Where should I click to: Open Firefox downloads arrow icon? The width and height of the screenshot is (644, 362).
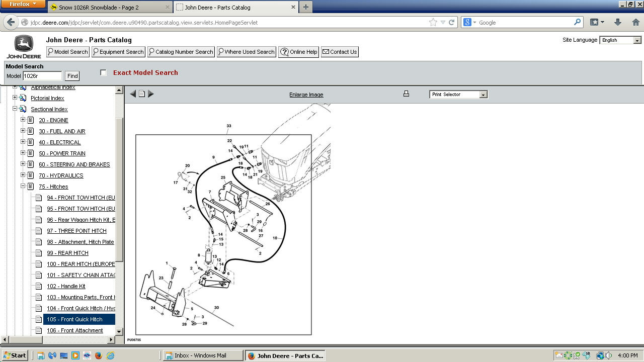point(618,22)
